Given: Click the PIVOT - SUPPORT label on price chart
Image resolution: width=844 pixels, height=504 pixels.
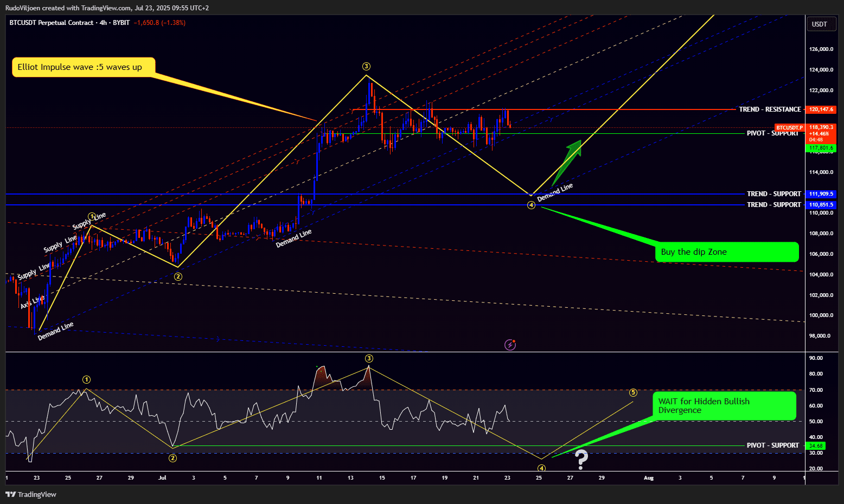Looking at the screenshot, I should pyautogui.click(x=772, y=133).
